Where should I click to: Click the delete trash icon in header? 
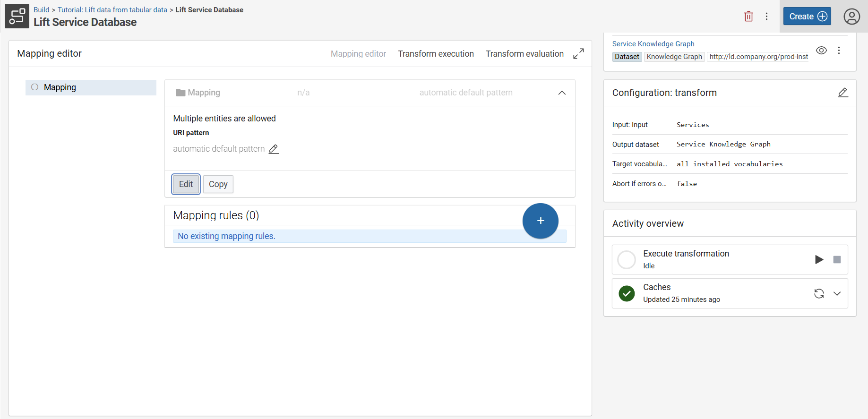748,17
